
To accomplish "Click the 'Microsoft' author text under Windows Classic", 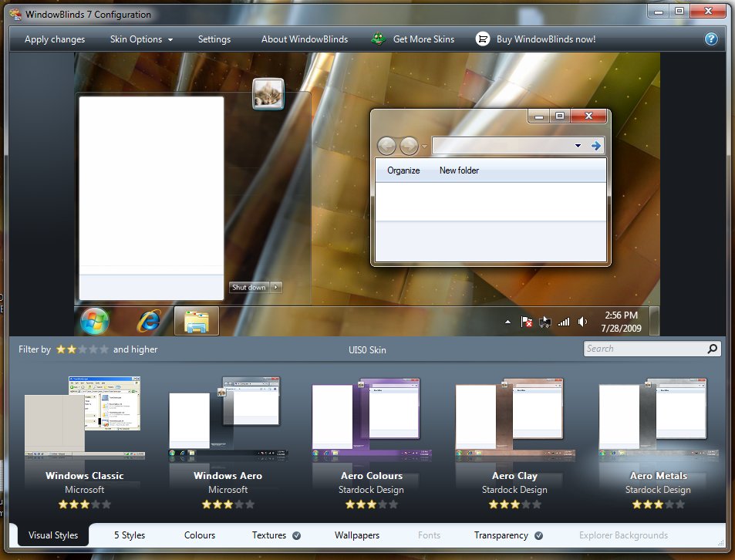I will click(x=84, y=490).
